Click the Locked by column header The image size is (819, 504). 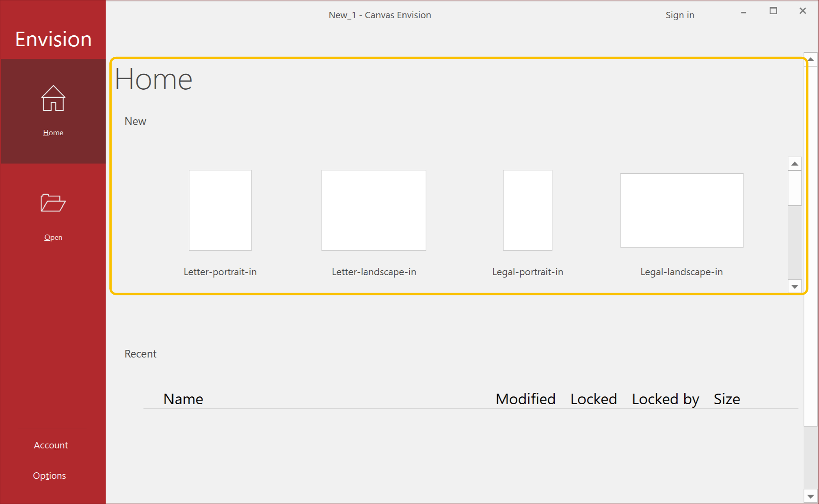pos(665,399)
